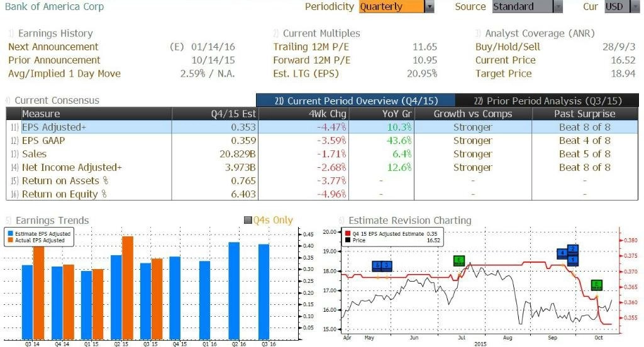
Task: Click Est. LTG (EPS) value 20.95%
Action: [x=422, y=74]
